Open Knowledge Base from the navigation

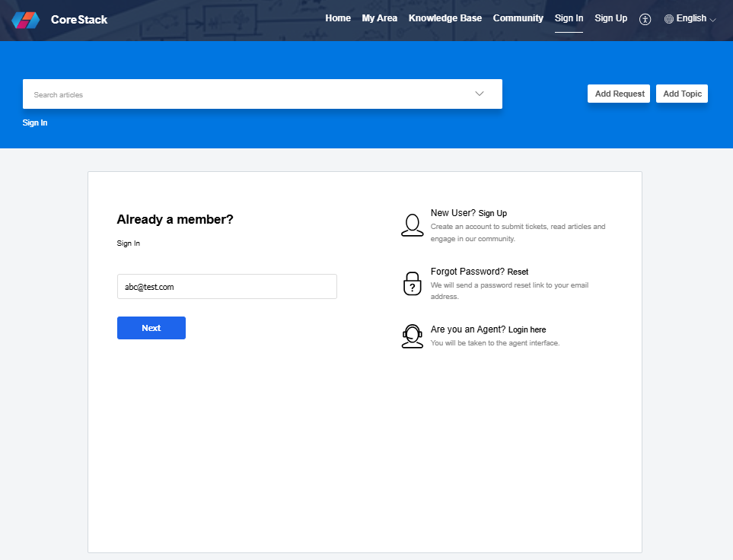coord(445,18)
